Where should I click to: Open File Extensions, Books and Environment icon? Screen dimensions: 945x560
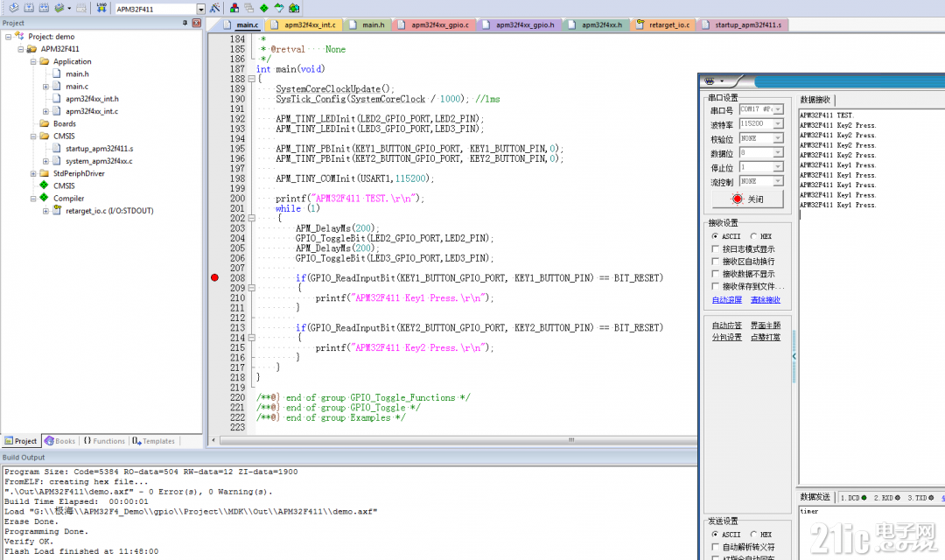click(x=234, y=8)
